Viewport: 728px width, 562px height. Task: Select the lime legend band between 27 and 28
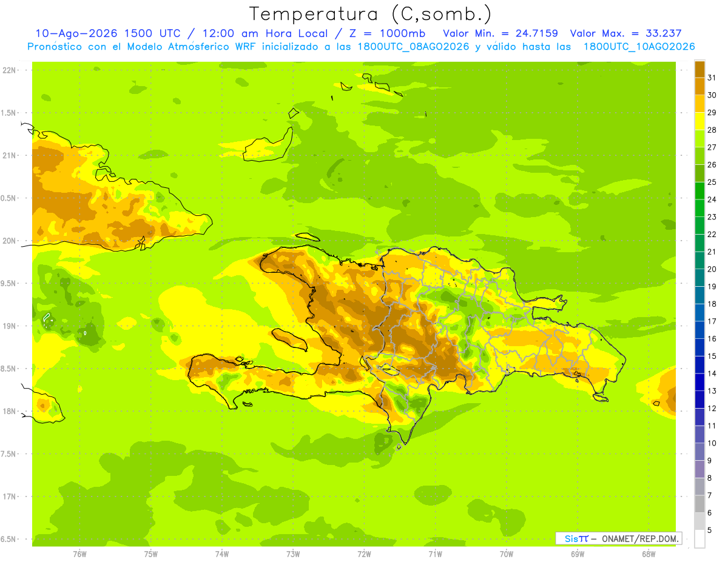[699, 139]
